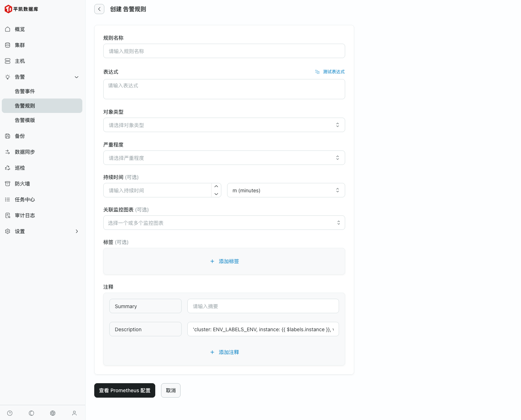Click the 平凯数据库 logo
The height and width of the screenshot is (420, 521).
pyautogui.click(x=21, y=9)
